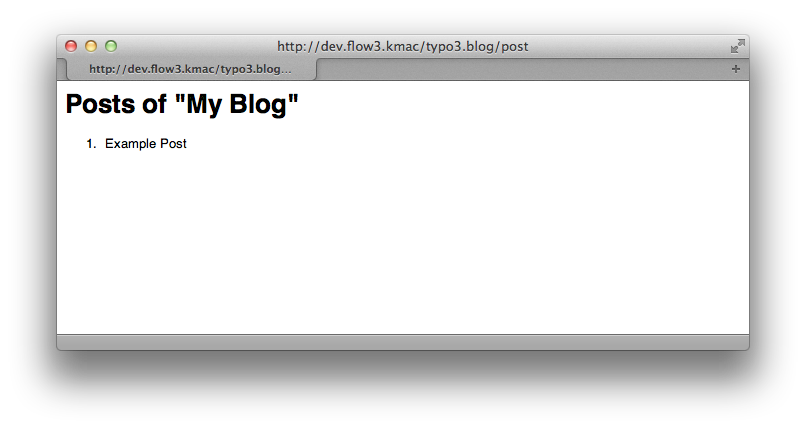The height and width of the screenshot is (429, 806).
Task: Minimize the window with yellow button
Action: (x=91, y=46)
